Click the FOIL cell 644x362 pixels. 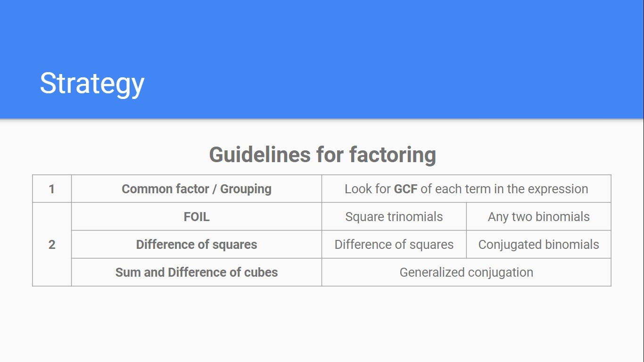pos(197,217)
